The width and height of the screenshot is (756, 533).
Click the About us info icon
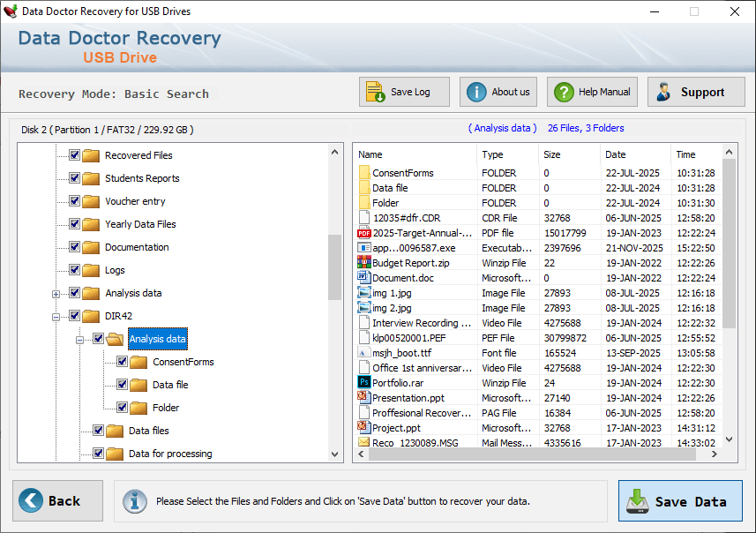(476, 92)
